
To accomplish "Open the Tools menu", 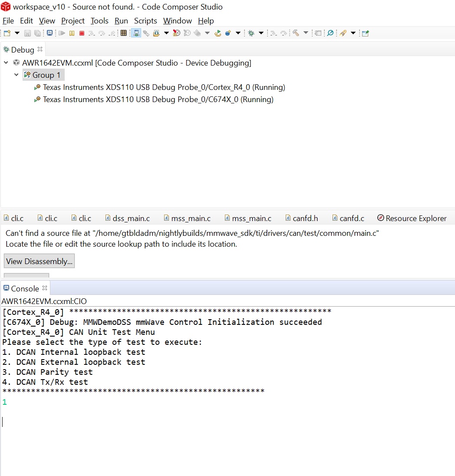I will 99,21.
